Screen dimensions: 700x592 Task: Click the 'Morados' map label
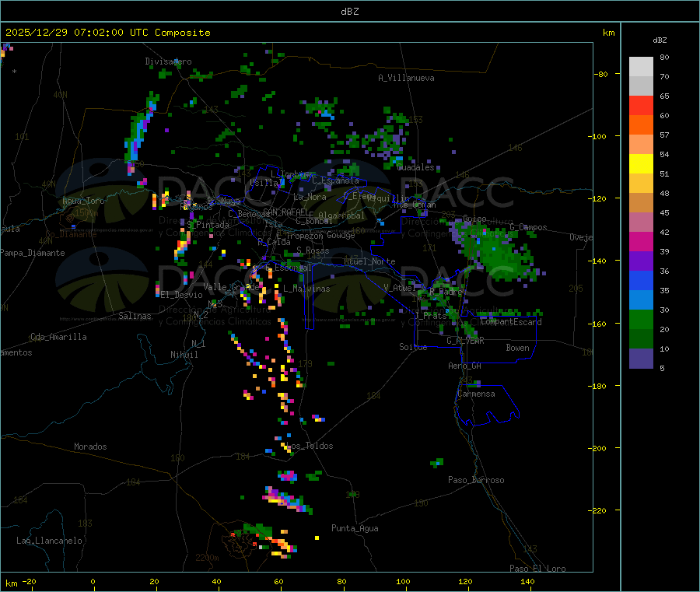pyautogui.click(x=90, y=447)
